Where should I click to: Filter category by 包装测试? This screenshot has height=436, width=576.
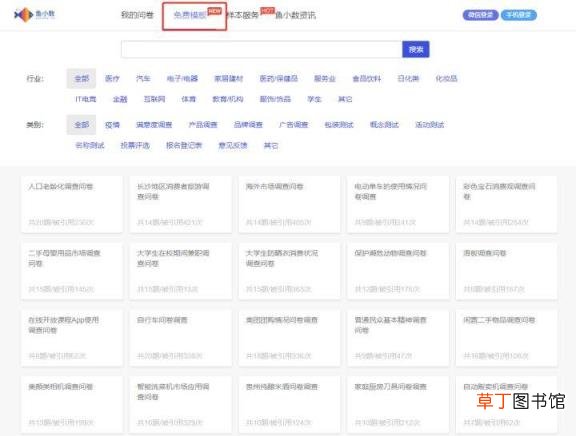339,125
